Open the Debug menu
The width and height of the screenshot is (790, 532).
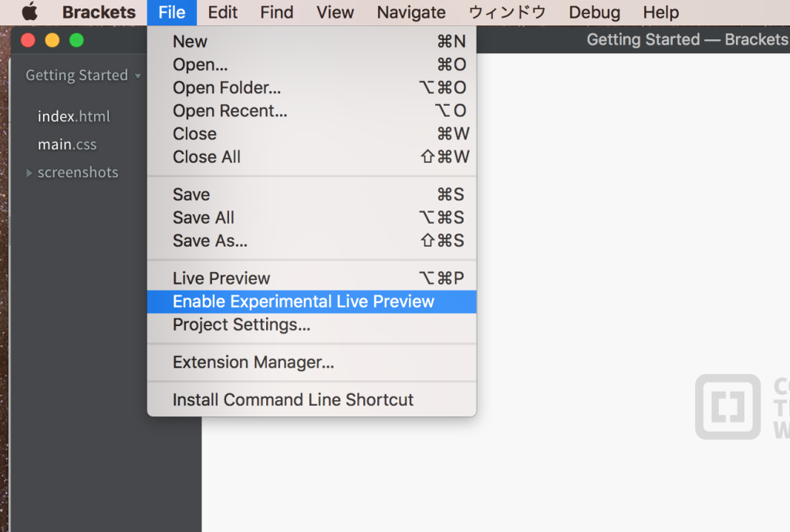pos(595,12)
